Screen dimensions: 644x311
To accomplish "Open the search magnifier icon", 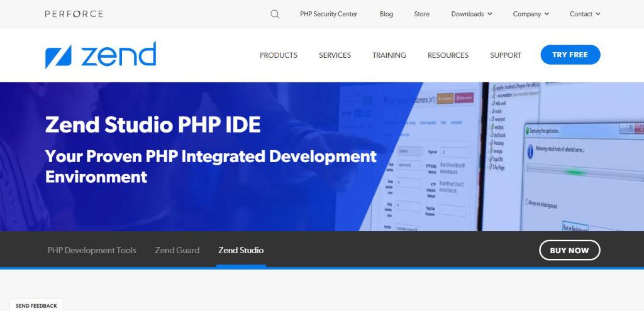I will (x=275, y=14).
